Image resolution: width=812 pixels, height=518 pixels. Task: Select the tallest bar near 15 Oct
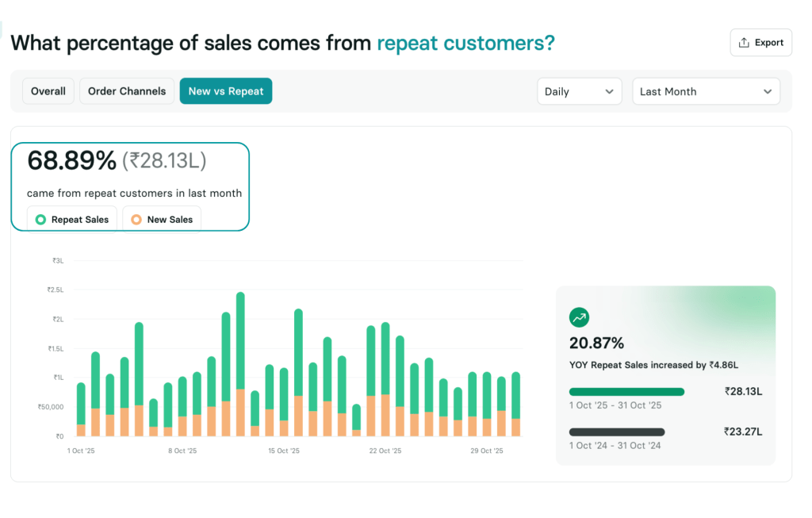click(240, 365)
